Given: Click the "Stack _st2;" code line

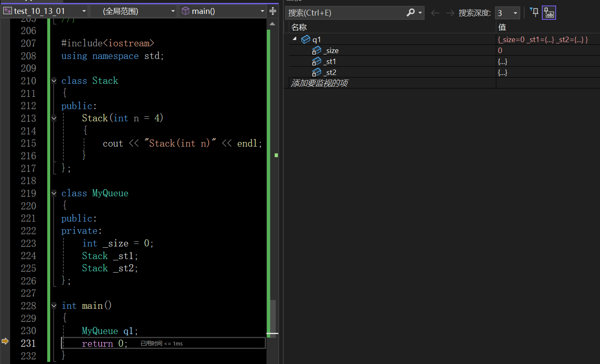Looking at the screenshot, I should coord(110,268).
